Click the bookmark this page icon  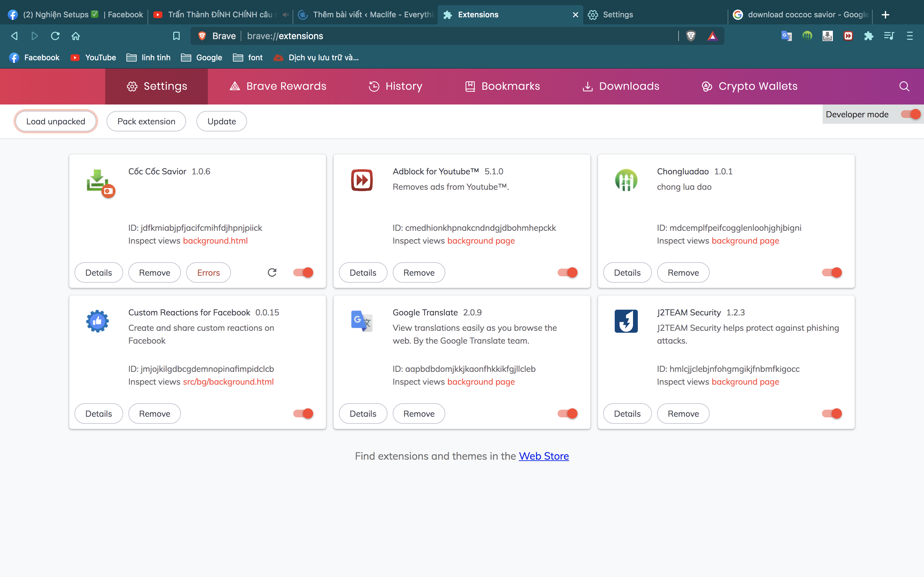(x=176, y=36)
